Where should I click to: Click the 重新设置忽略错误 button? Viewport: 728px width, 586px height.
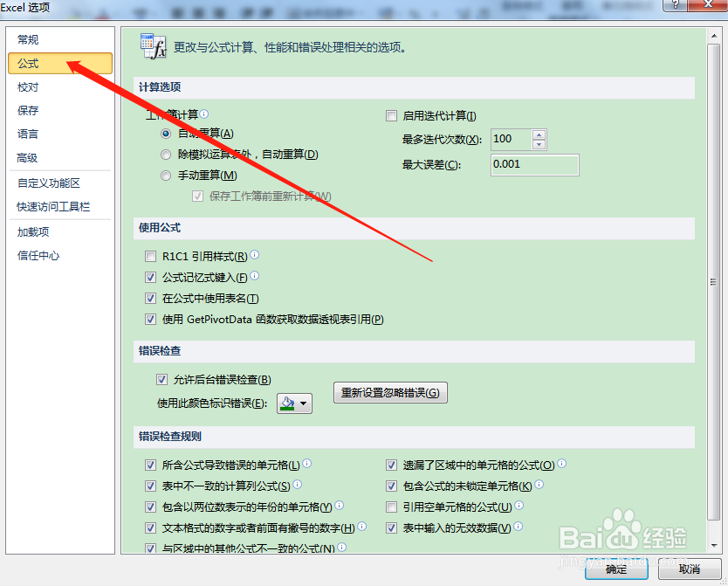point(389,392)
